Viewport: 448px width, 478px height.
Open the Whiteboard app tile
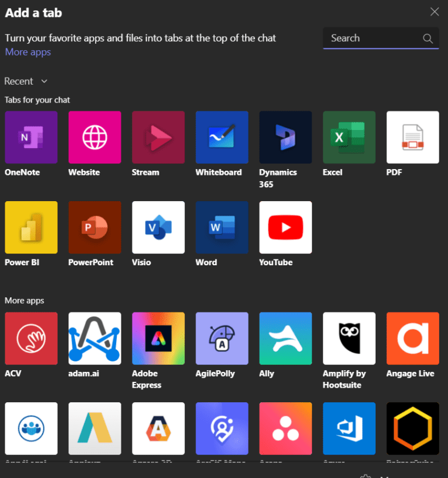222,137
